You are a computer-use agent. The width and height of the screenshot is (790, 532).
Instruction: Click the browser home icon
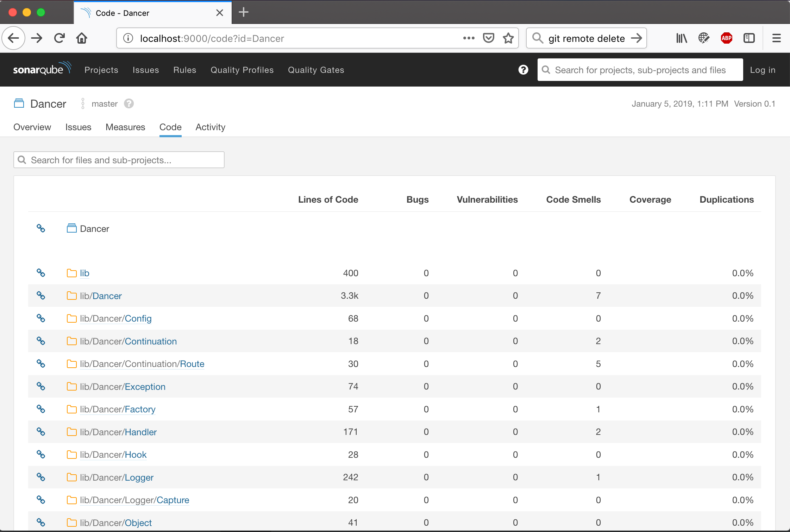[82, 38]
